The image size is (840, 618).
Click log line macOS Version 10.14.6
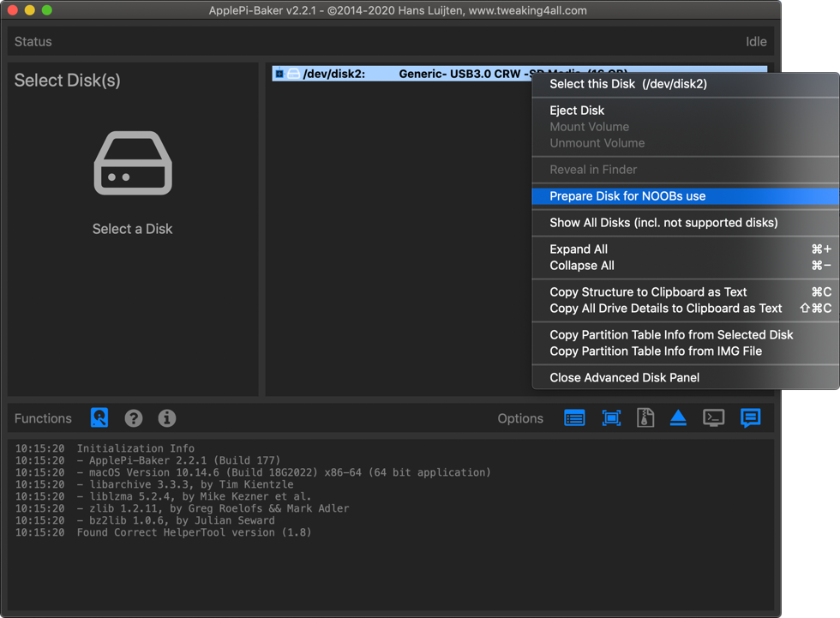point(284,472)
